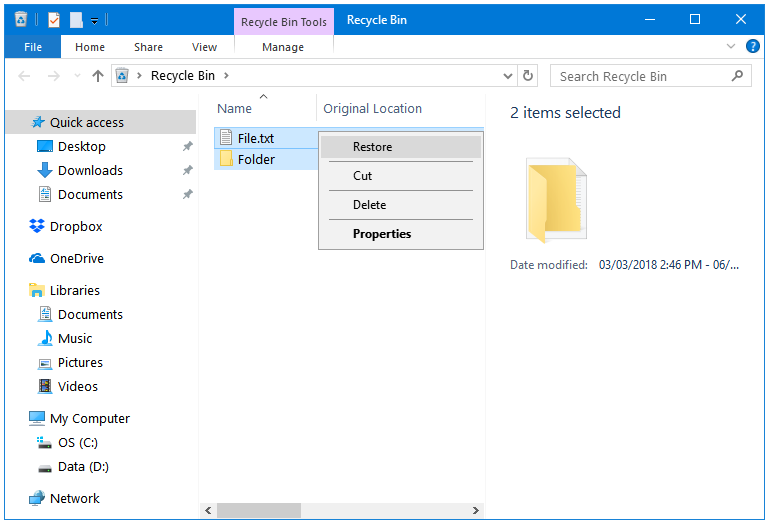Click the horizontal scrollbar right arrow
Screen dimensions: 770x525
(x=475, y=510)
